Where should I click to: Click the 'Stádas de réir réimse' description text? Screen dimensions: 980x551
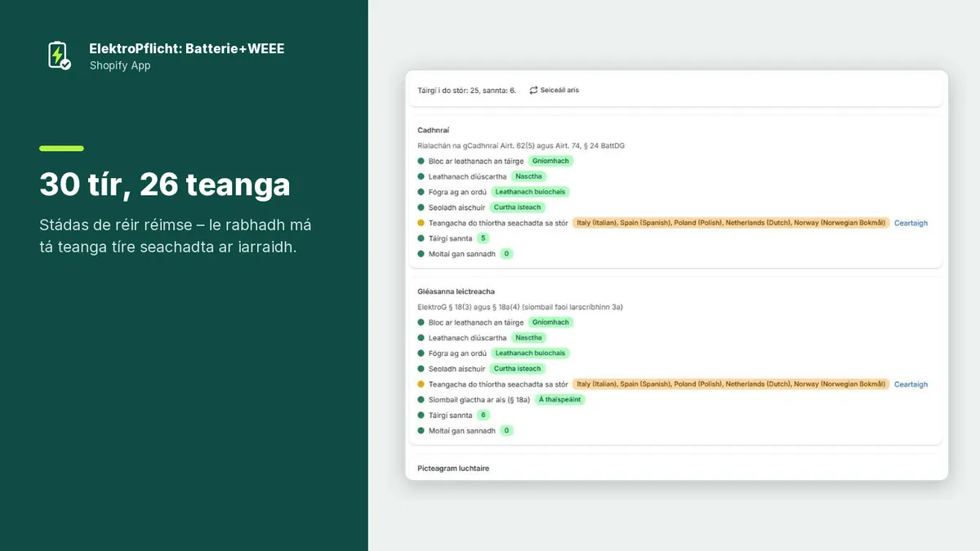point(176,236)
